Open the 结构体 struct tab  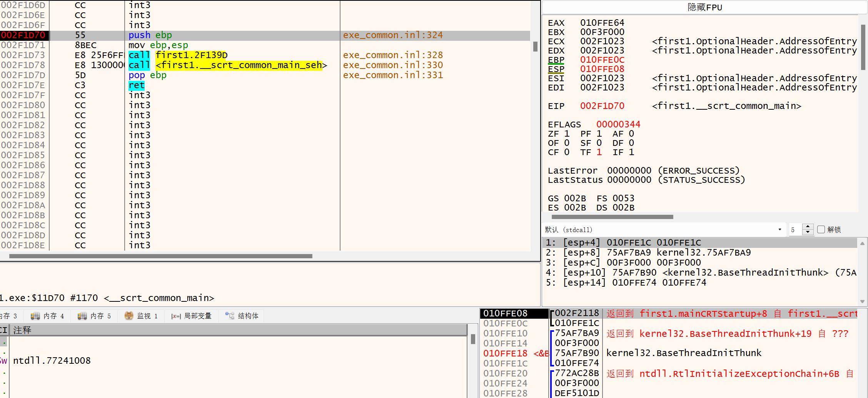242,316
